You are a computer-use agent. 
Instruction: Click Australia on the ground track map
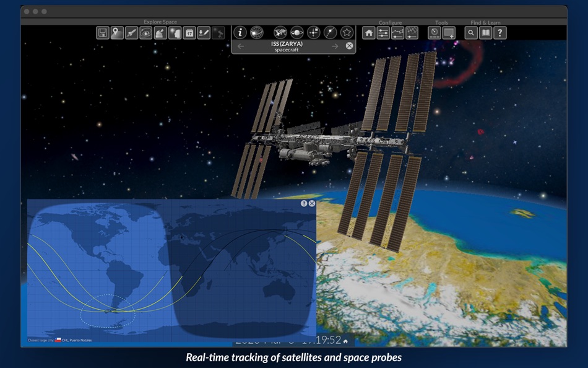pyautogui.click(x=278, y=291)
